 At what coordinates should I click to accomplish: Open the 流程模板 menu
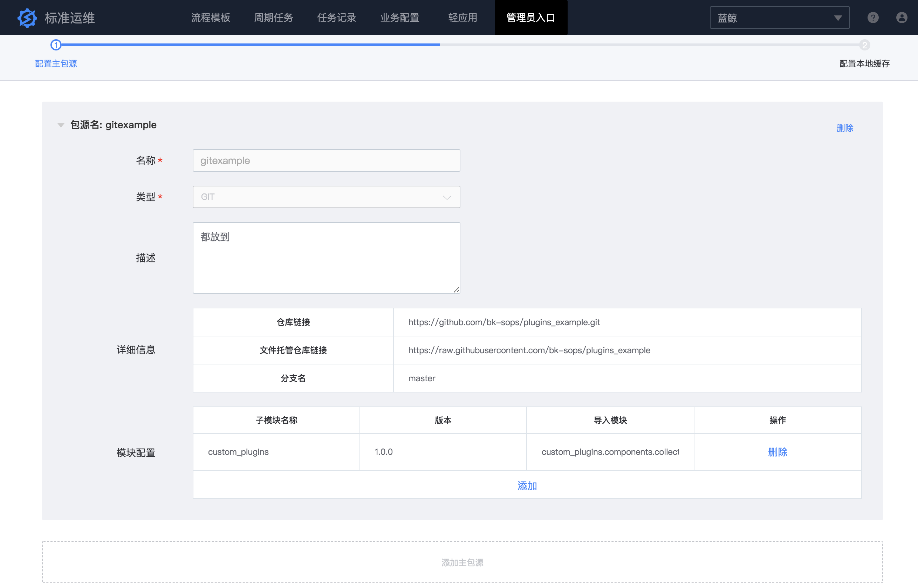[x=211, y=18]
